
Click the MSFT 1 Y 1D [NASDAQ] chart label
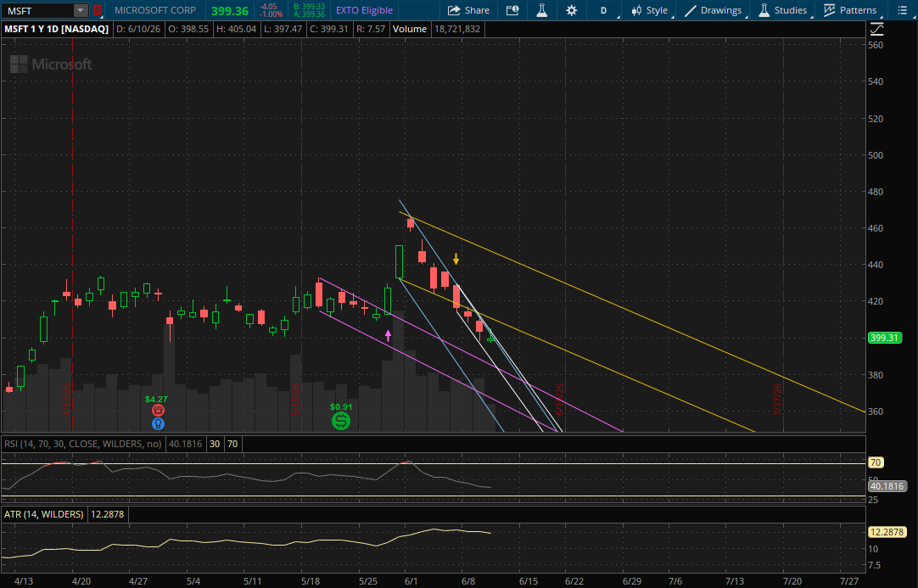57,29
